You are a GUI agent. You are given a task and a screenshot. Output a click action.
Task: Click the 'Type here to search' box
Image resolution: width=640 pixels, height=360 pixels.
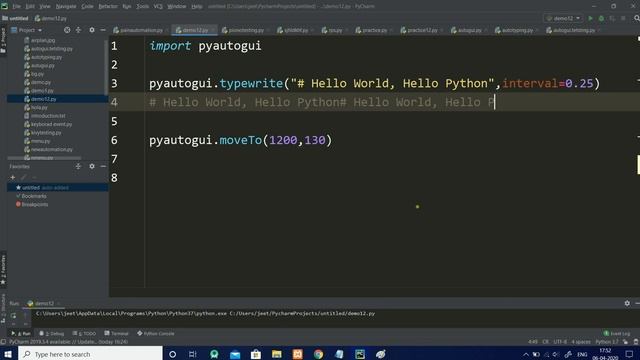coord(90,354)
